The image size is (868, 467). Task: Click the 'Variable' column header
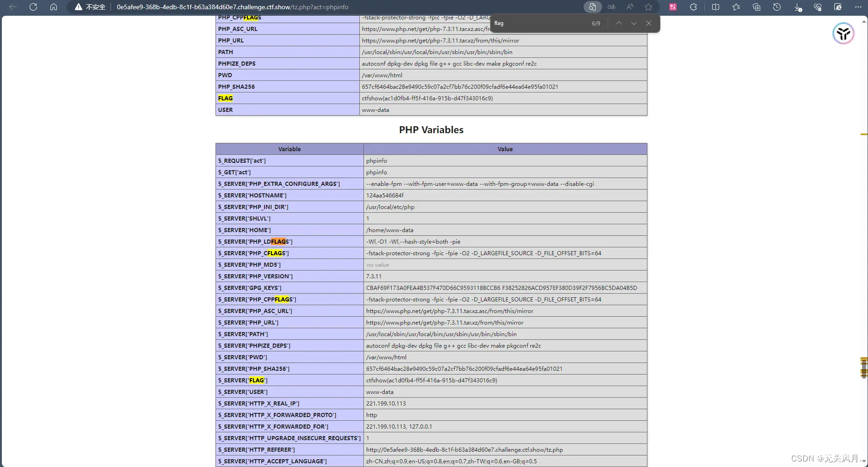click(289, 149)
